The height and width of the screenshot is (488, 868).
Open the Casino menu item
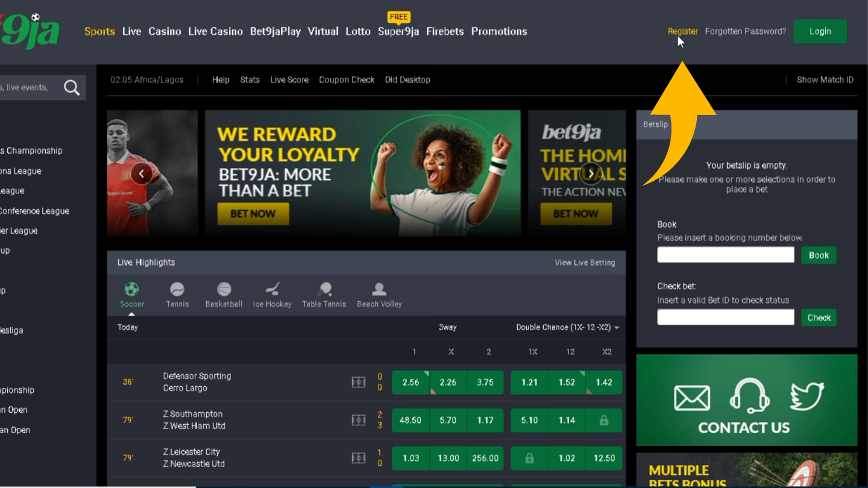pos(165,31)
